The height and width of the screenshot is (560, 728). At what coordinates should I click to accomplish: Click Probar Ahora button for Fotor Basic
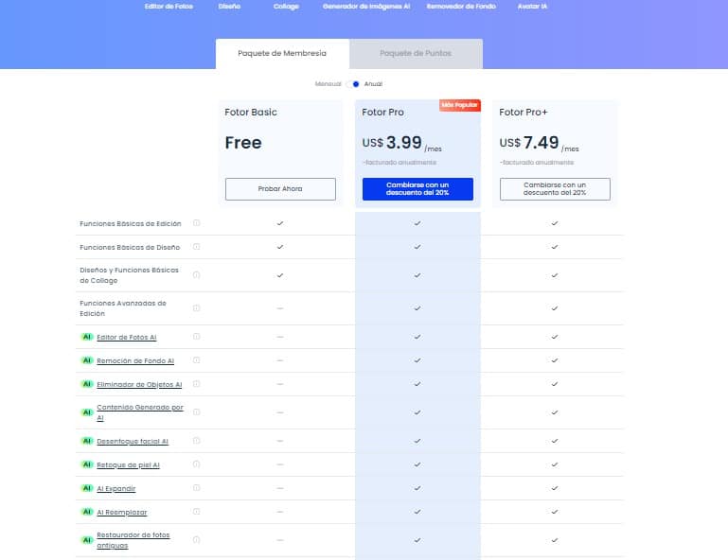point(280,189)
